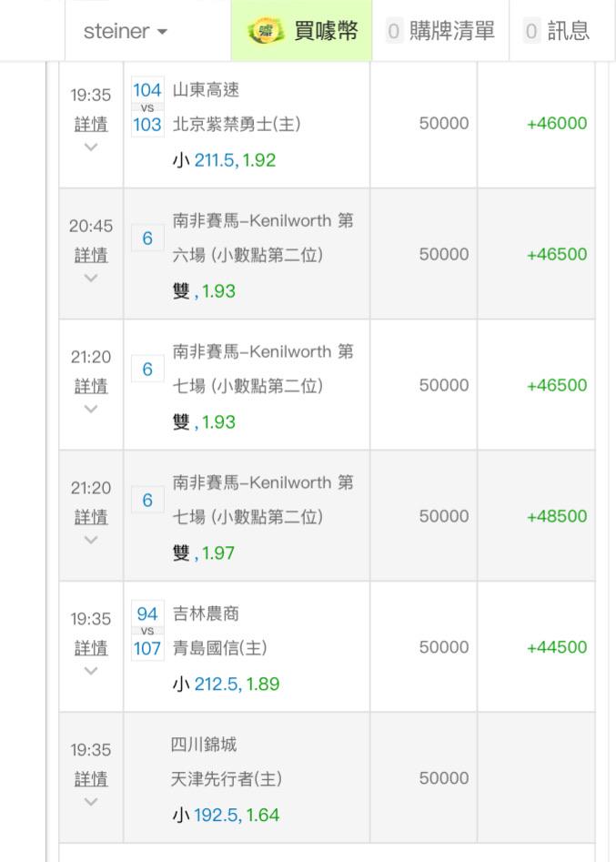This screenshot has width=616, height=862.
Task: Open the 購牌清單 tab
Action: pos(440,30)
